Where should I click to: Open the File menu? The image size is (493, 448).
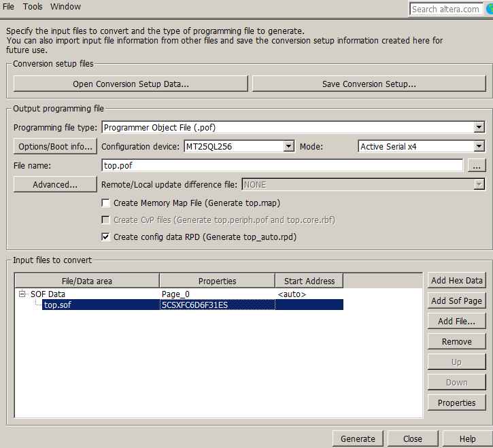9,7
